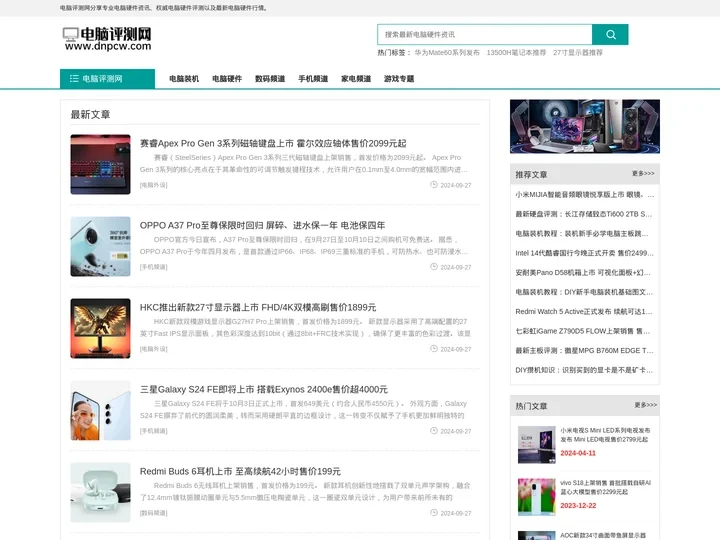This screenshot has width=720, height=540.
Task: Open recommended article Intel 14代酷睿国行今晚正式开卖
Action: click(x=584, y=253)
